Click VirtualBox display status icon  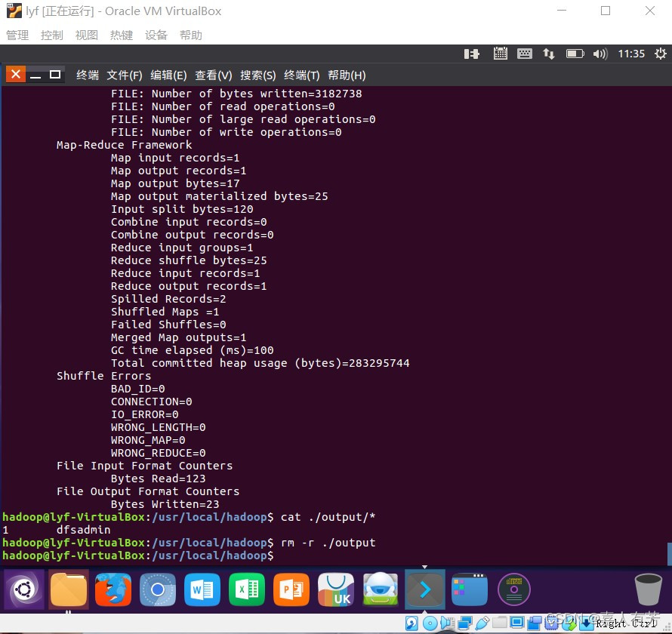coord(517,621)
